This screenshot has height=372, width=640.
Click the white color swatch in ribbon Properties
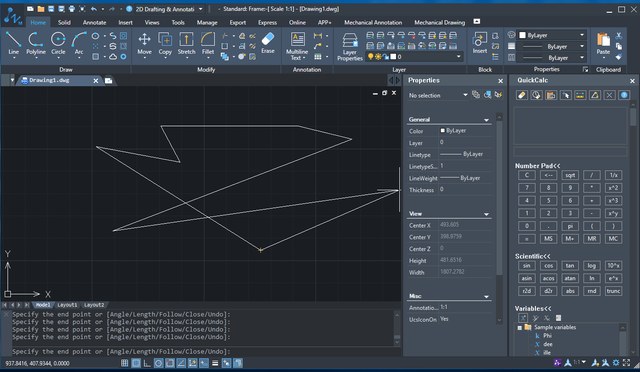[522, 35]
